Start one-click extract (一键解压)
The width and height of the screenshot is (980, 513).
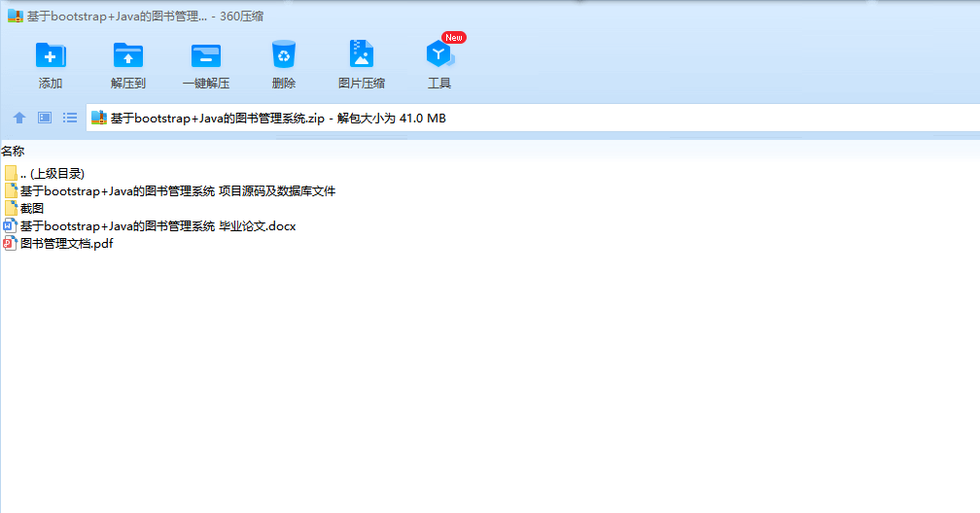coord(206,55)
